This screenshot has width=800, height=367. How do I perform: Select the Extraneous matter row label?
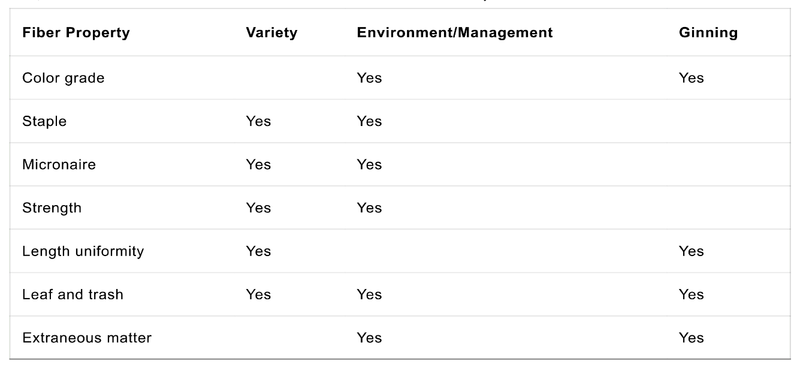(87, 338)
